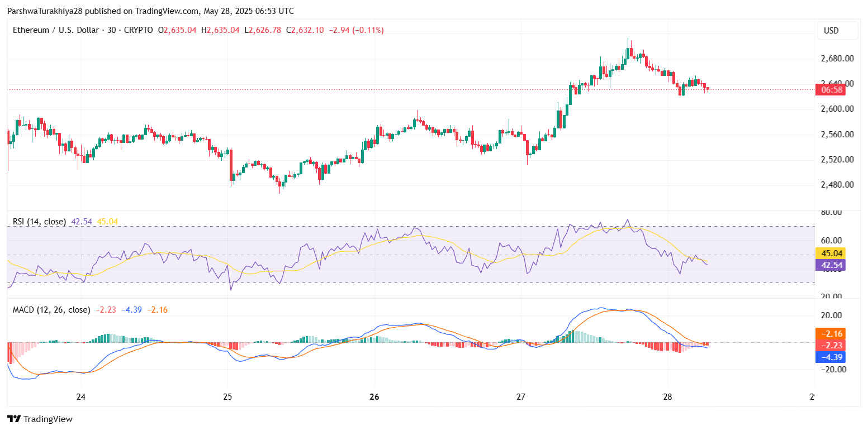Image resolution: width=868 pixels, height=431 pixels.
Task: Select the MACD (12, 26, close) indicator label
Action: [x=51, y=309]
